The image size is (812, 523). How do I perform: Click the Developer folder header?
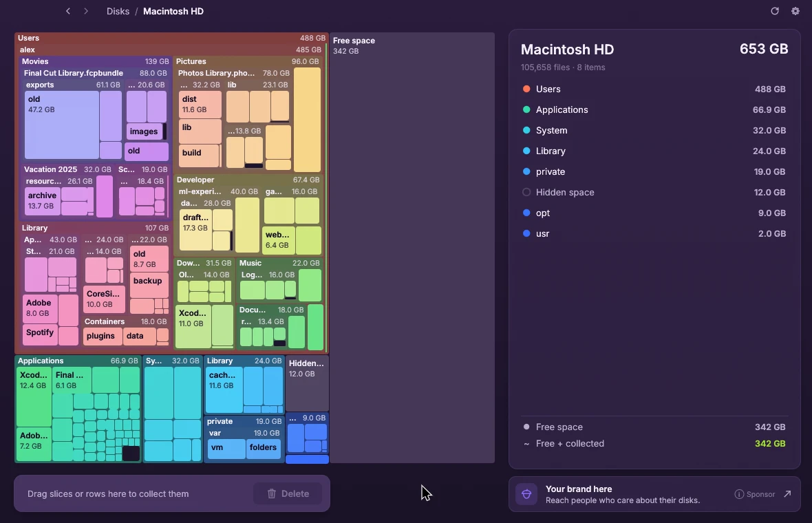tap(248, 180)
